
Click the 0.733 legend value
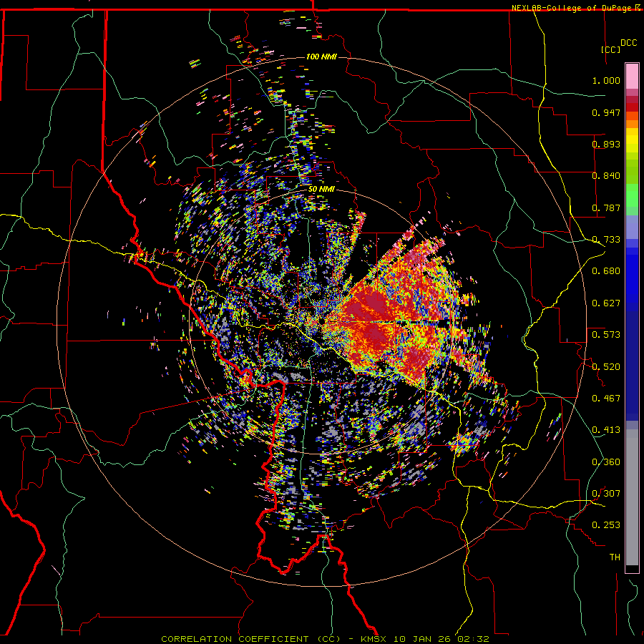(x=606, y=240)
